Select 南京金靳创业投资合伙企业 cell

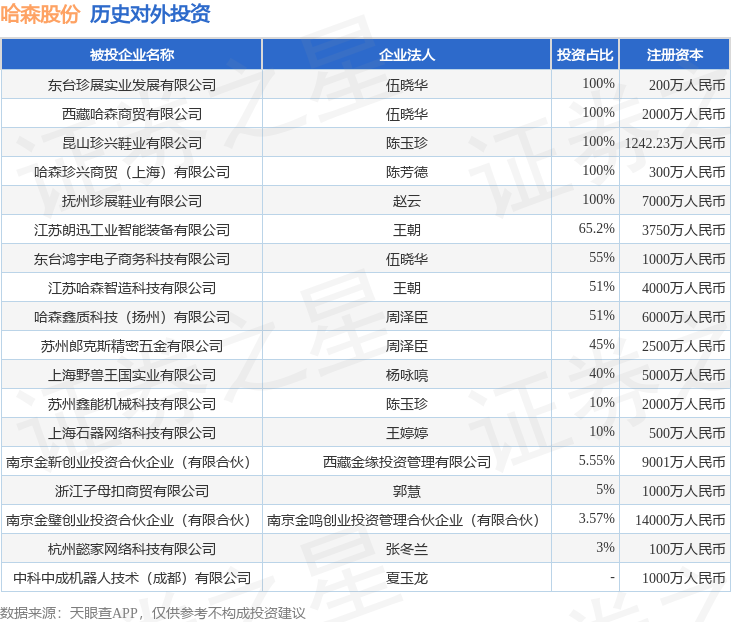[x=132, y=462]
